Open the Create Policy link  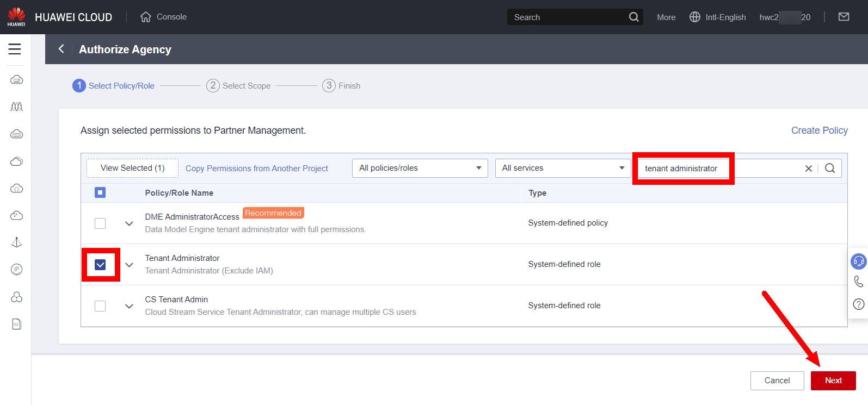819,130
